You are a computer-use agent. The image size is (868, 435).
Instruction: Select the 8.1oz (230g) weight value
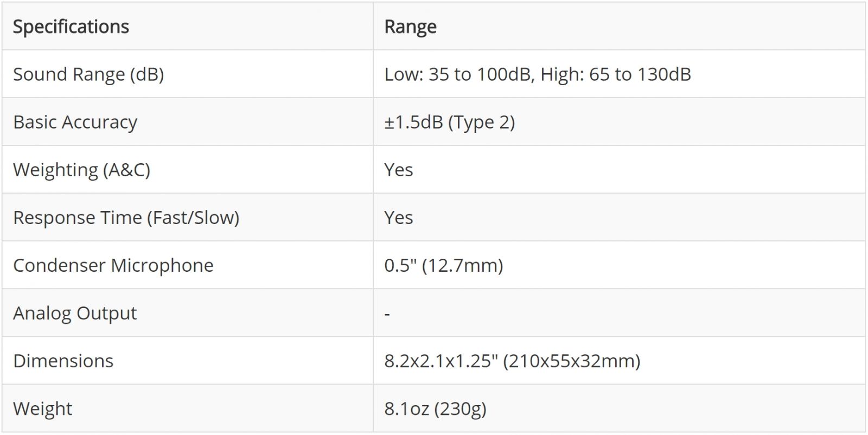(435, 408)
